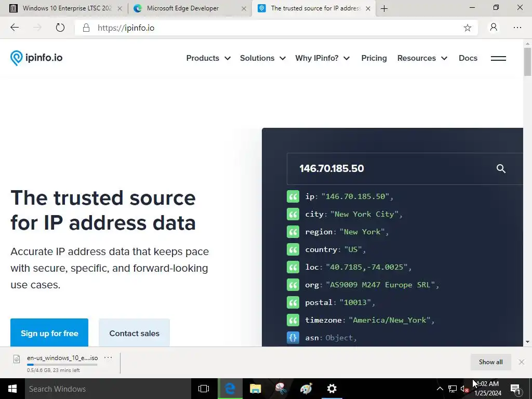This screenshot has height=399, width=532.
Task: Open the Paint palette taskbar icon
Action: [306, 389]
